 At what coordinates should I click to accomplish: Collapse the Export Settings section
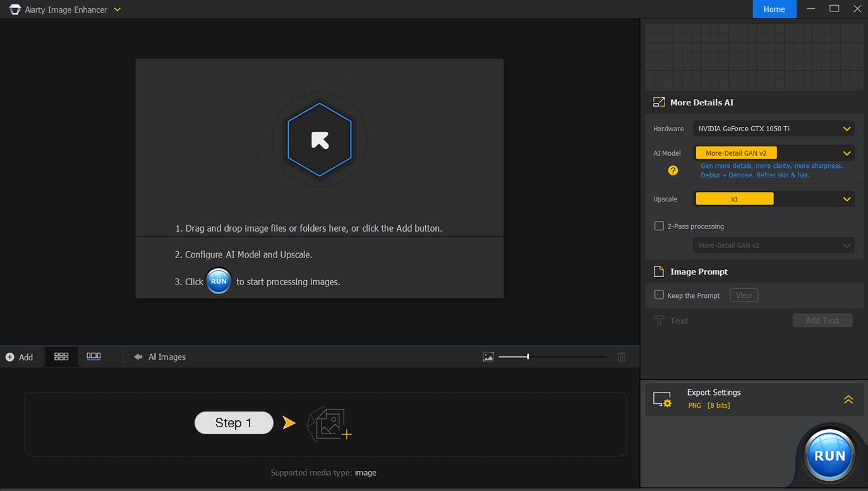pos(848,399)
